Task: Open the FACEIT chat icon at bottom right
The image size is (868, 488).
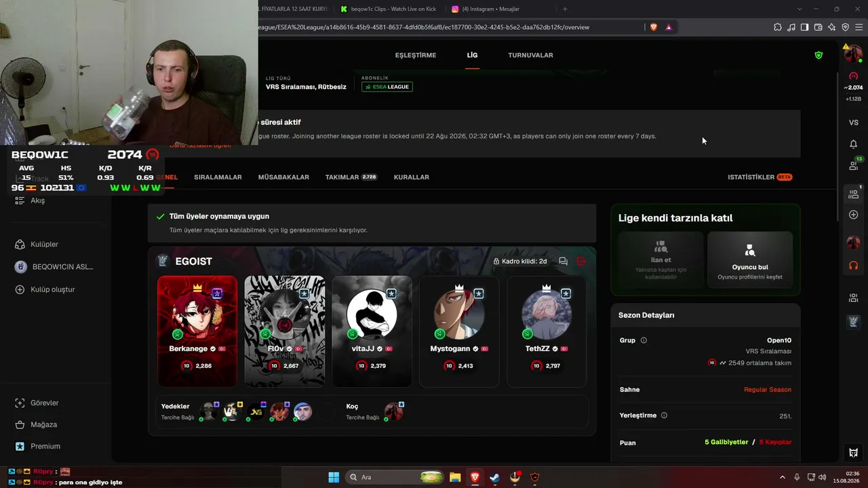Action: click(854, 453)
